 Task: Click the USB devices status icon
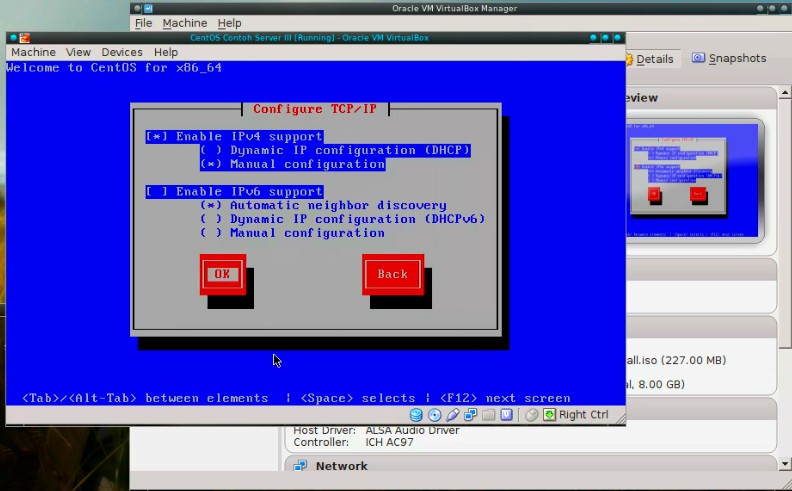(x=453, y=415)
